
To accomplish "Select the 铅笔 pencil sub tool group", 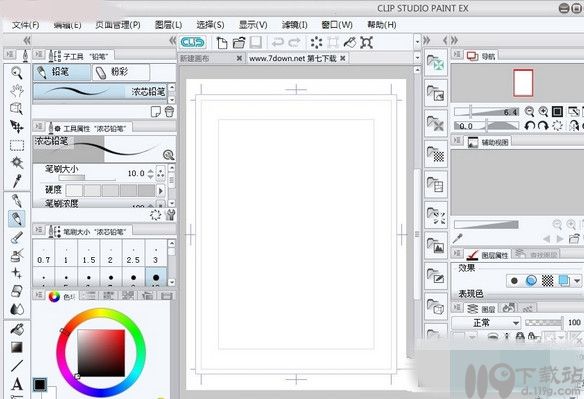I will 62,72.
